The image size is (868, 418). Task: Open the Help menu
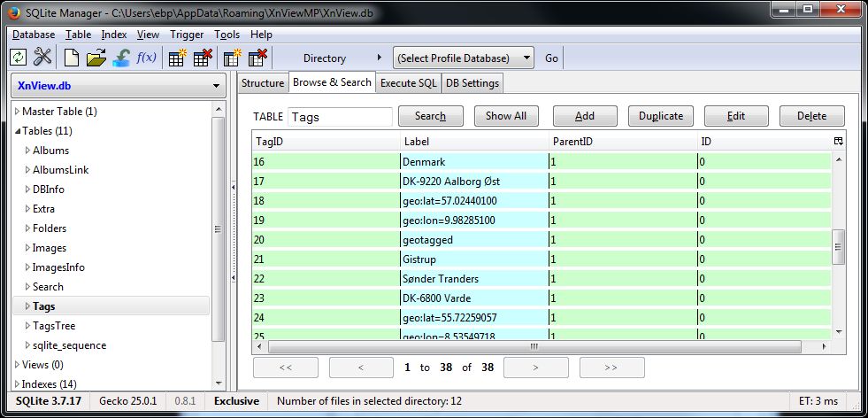(x=261, y=35)
